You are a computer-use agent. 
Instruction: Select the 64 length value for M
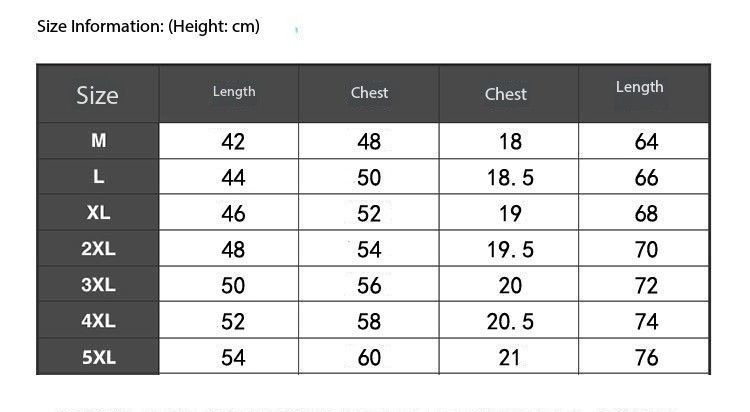(x=646, y=142)
